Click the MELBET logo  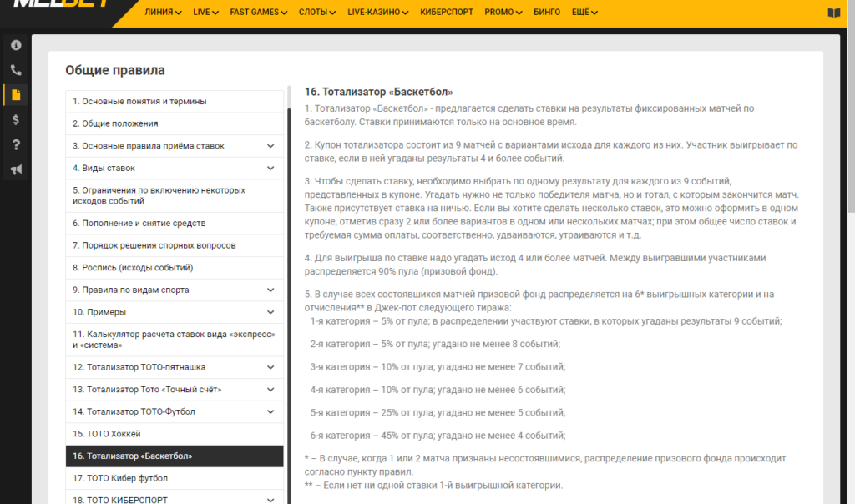[61, 3]
